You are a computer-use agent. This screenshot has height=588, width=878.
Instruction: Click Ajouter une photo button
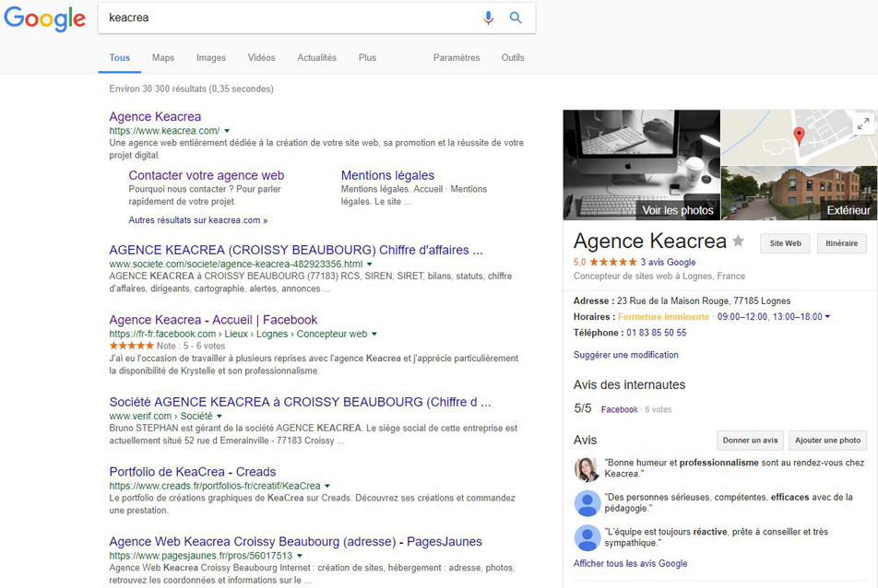[827, 441]
